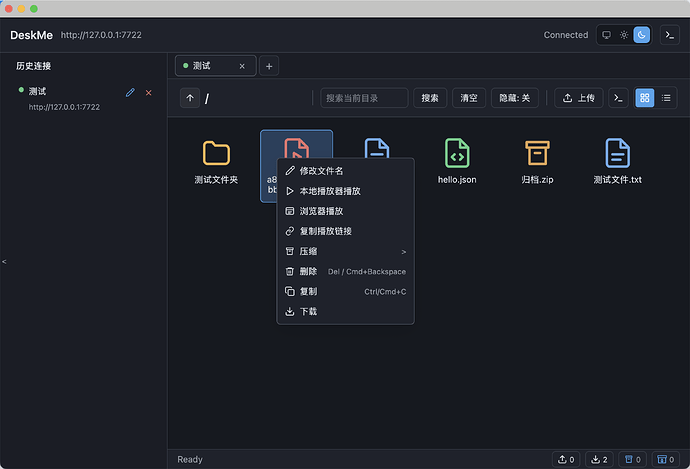
Task: Open terminal in current directory toolbar
Action: (x=618, y=98)
